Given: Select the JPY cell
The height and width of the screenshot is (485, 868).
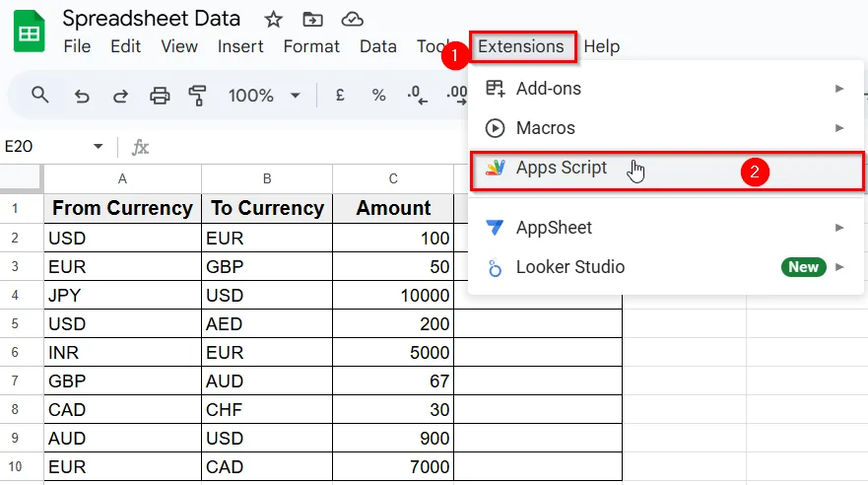Looking at the screenshot, I should point(122,295).
